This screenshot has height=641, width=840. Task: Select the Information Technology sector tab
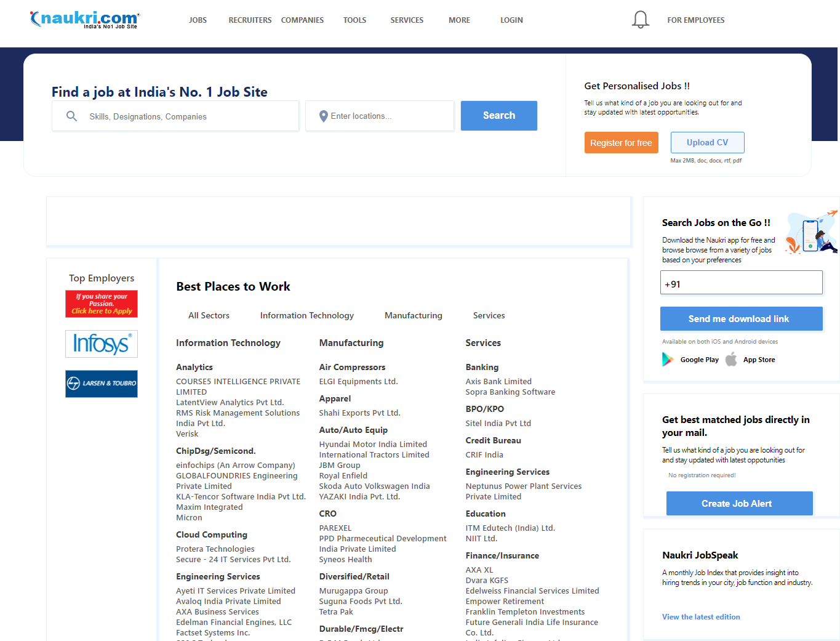(x=306, y=315)
